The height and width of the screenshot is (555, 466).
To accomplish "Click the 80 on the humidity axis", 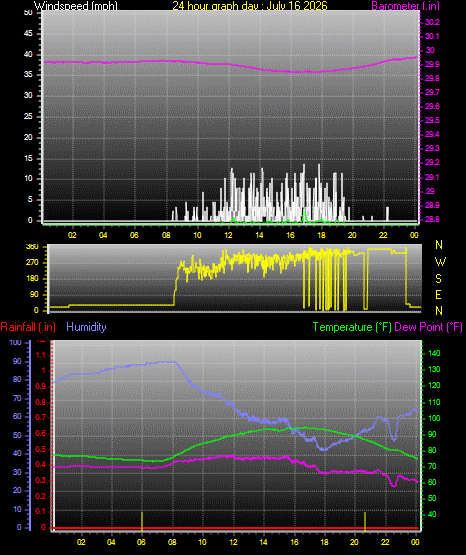I will [x=17, y=379].
